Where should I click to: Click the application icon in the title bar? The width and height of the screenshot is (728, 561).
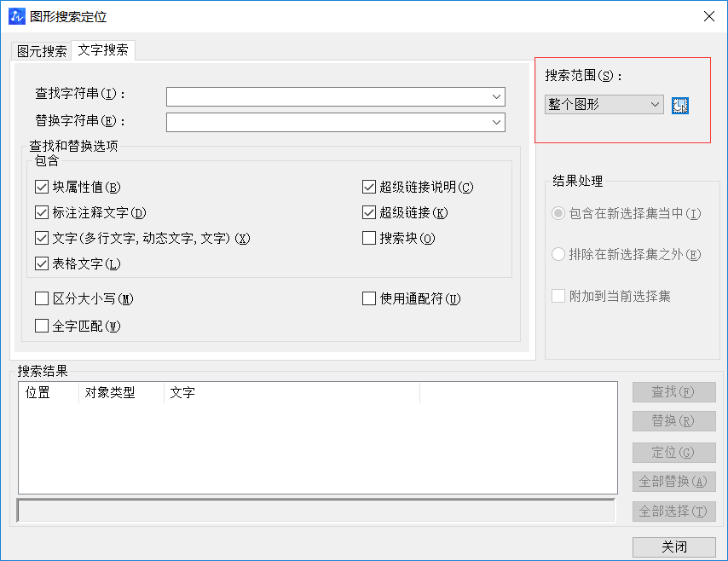click(19, 16)
